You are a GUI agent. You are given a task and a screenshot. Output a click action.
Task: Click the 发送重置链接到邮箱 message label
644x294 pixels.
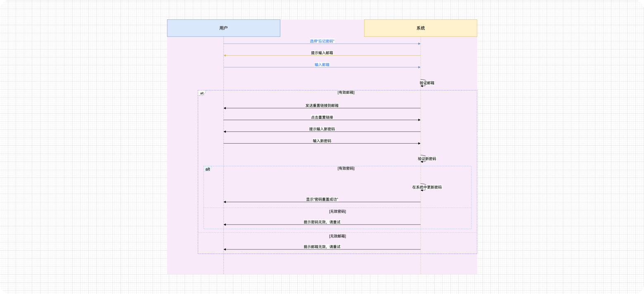coord(322,106)
